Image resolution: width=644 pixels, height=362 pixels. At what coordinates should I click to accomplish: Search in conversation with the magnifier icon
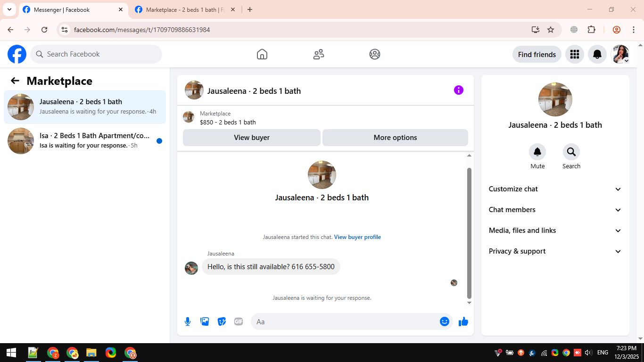click(x=571, y=152)
